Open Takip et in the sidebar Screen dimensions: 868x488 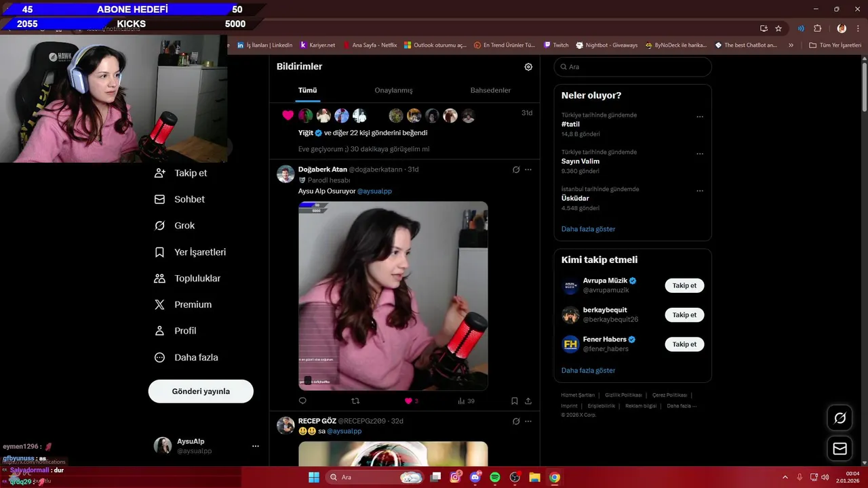181,173
